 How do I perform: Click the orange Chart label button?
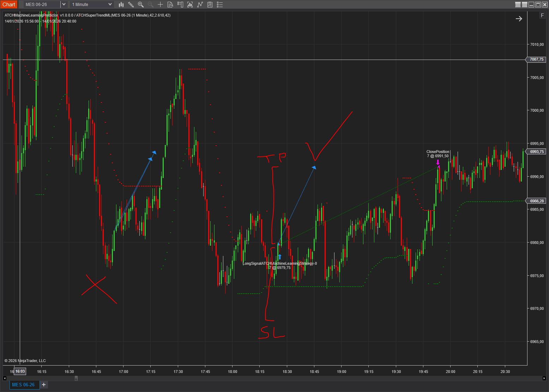click(x=9, y=5)
